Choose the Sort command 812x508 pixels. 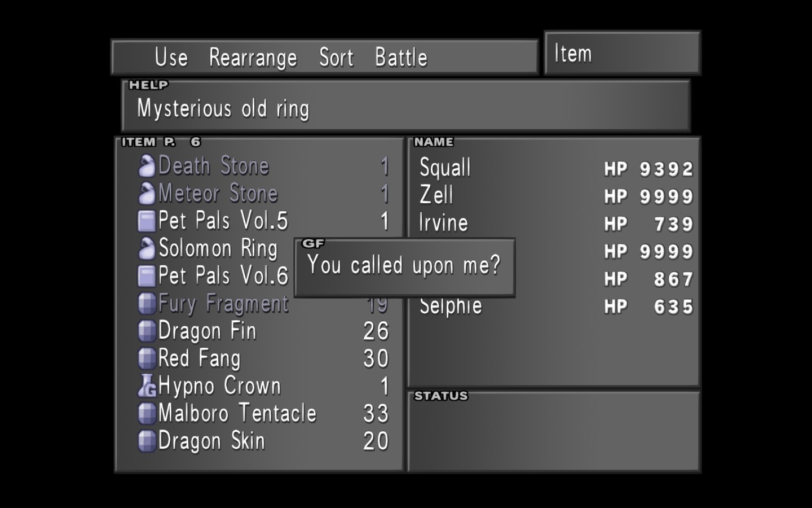point(336,57)
